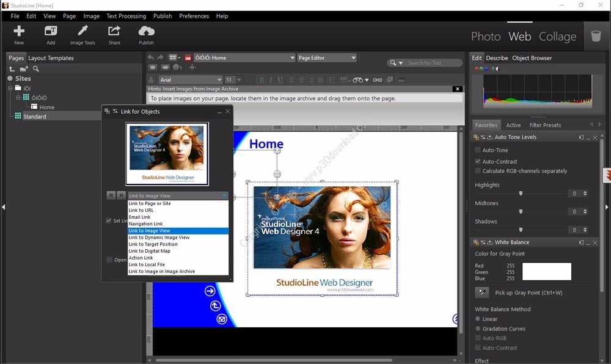Switch to the Photo mode
This screenshot has height=364, width=611.
point(486,36)
